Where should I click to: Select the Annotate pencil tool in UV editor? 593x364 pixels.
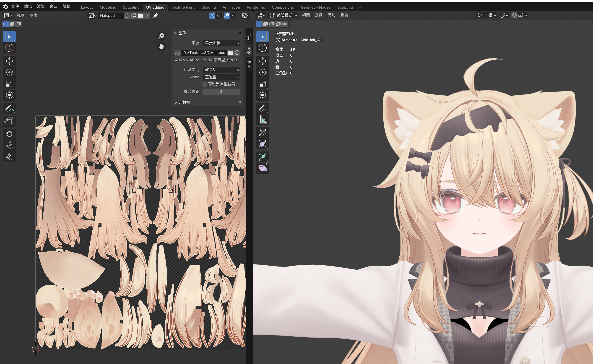click(9, 108)
